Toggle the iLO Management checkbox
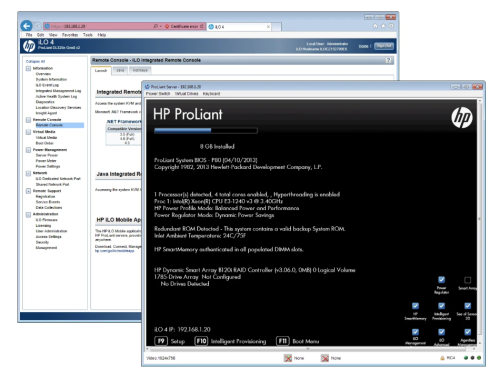Viewport: 500px width, 378px height. click(415, 332)
